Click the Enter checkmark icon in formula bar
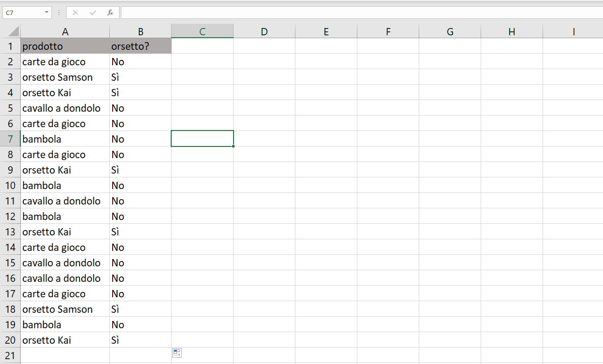 click(x=93, y=13)
